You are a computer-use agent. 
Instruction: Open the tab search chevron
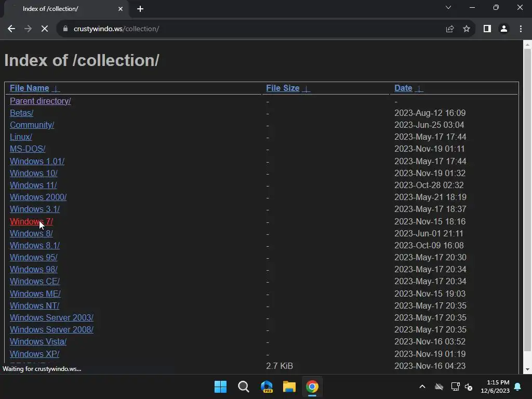coord(448,7)
